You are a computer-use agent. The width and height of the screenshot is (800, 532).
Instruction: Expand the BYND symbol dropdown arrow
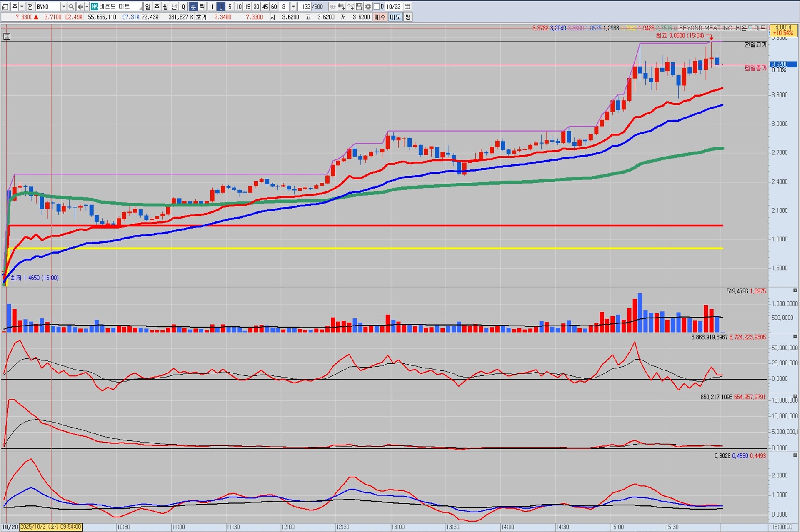pyautogui.click(x=63, y=7)
